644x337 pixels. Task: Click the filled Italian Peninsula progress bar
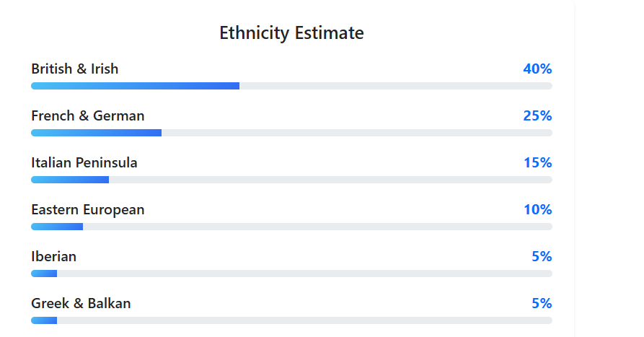pyautogui.click(x=70, y=180)
